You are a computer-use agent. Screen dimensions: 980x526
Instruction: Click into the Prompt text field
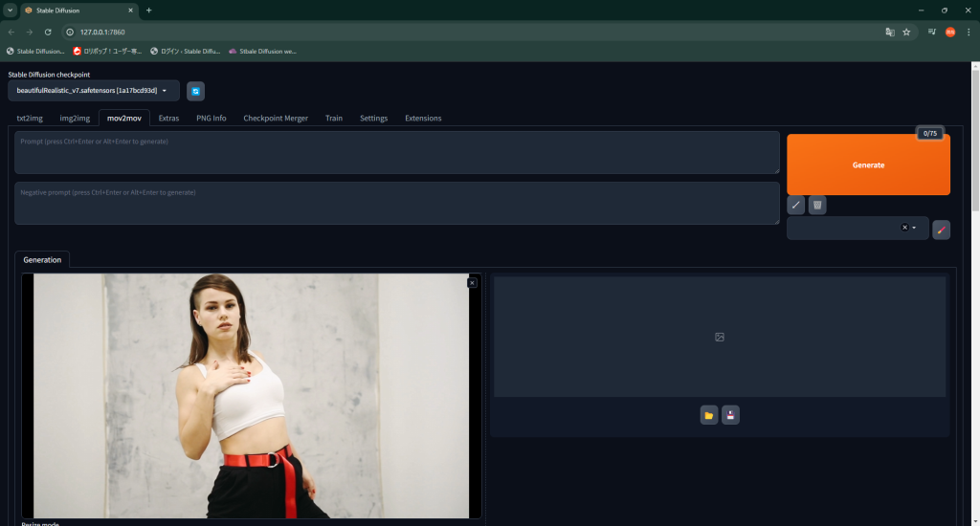pyautogui.click(x=396, y=153)
